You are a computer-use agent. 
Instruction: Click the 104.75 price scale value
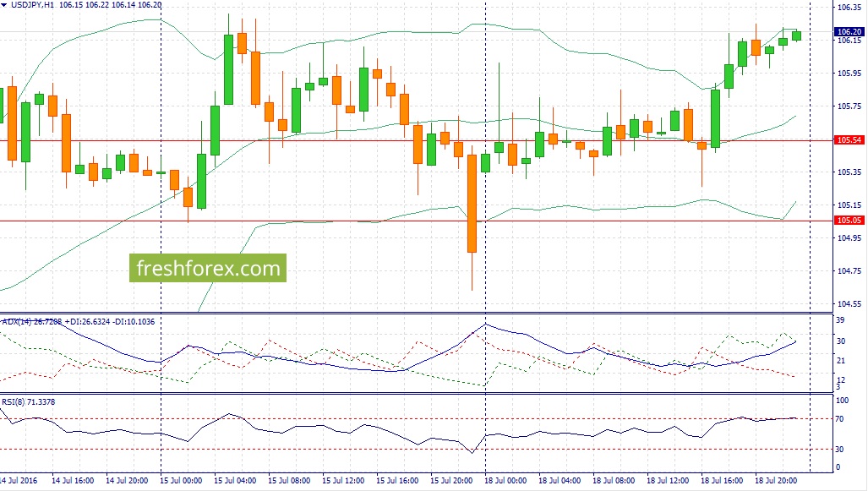(849, 270)
